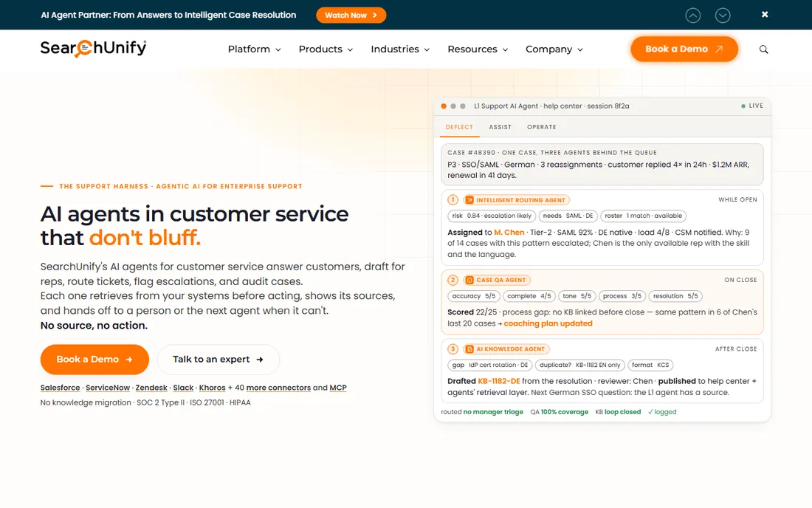Click the duplicate? KB-1182 EN only tag

580,365
